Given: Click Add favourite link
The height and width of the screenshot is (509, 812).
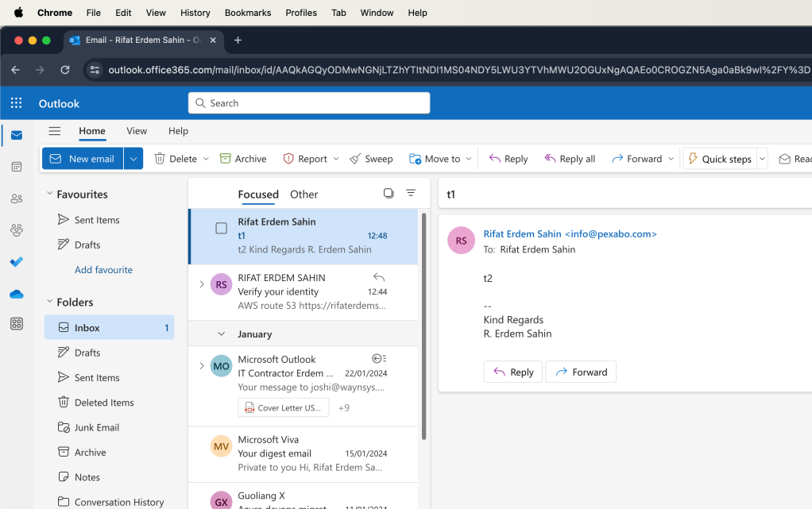Looking at the screenshot, I should 103,270.
